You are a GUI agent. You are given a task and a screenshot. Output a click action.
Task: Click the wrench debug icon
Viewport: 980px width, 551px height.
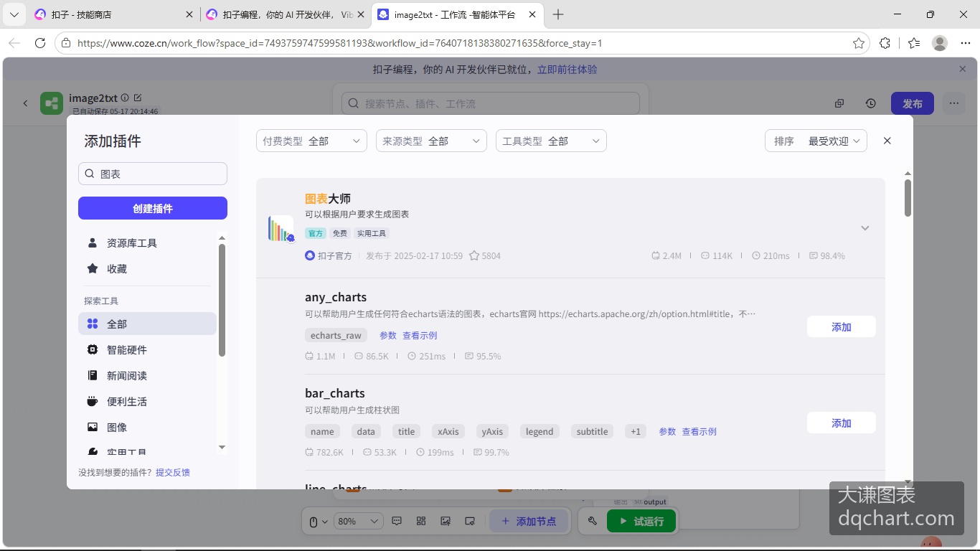593,522
